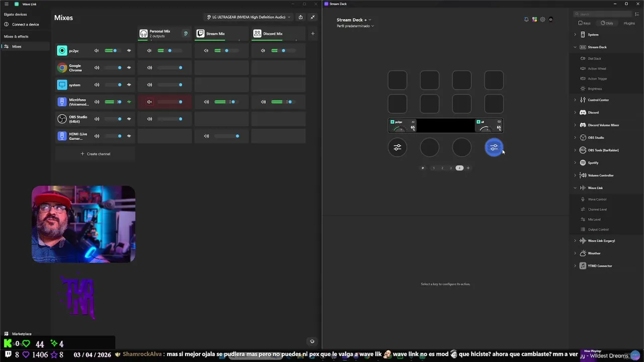
Task: Open Stream Deck settings gear
Action: point(542,20)
